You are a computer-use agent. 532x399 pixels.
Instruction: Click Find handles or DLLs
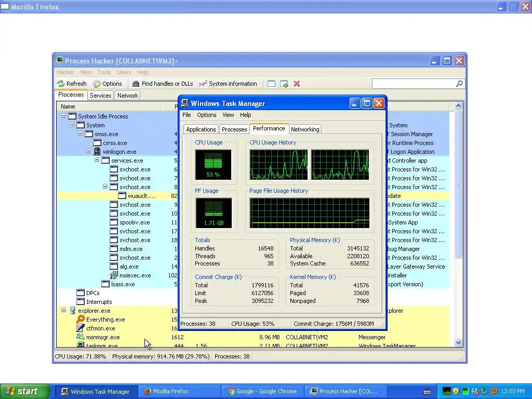(x=163, y=84)
